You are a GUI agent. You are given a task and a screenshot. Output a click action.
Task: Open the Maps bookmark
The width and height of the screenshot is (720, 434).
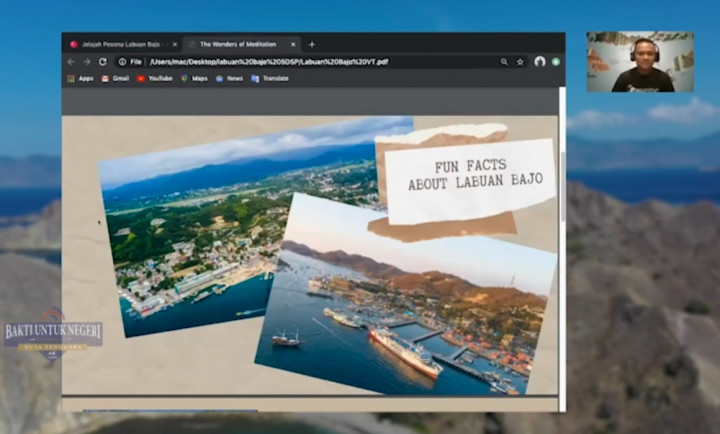[195, 78]
